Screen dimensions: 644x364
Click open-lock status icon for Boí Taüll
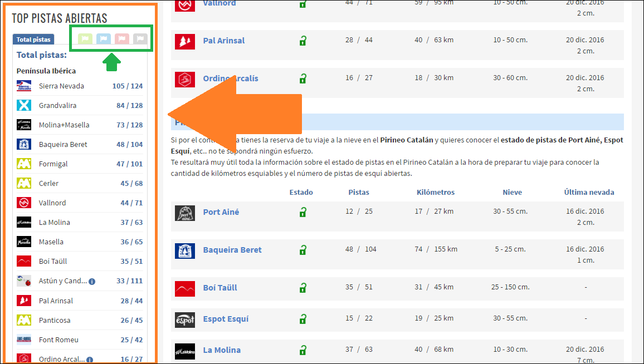303,288
